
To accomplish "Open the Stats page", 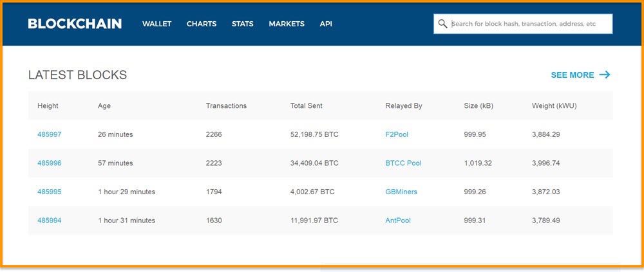I will [x=242, y=24].
